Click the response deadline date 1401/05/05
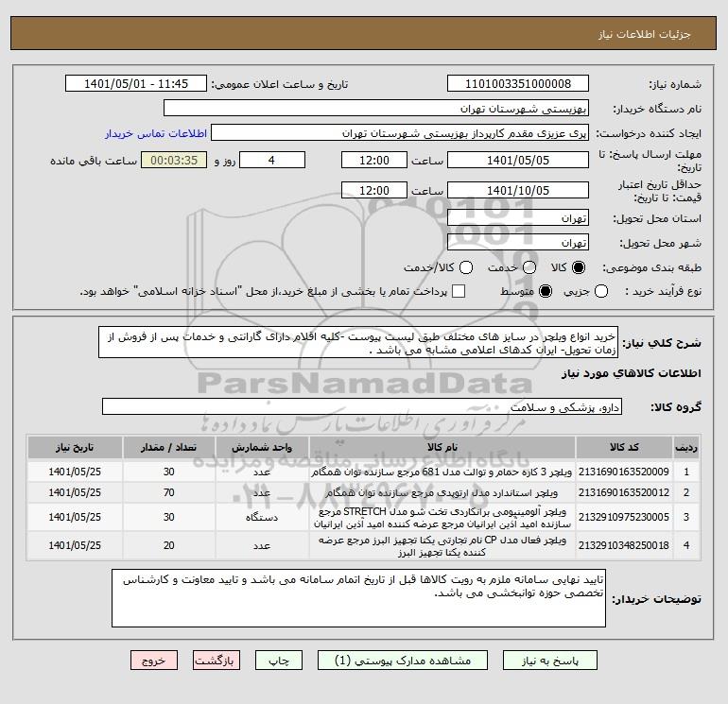 [x=518, y=160]
